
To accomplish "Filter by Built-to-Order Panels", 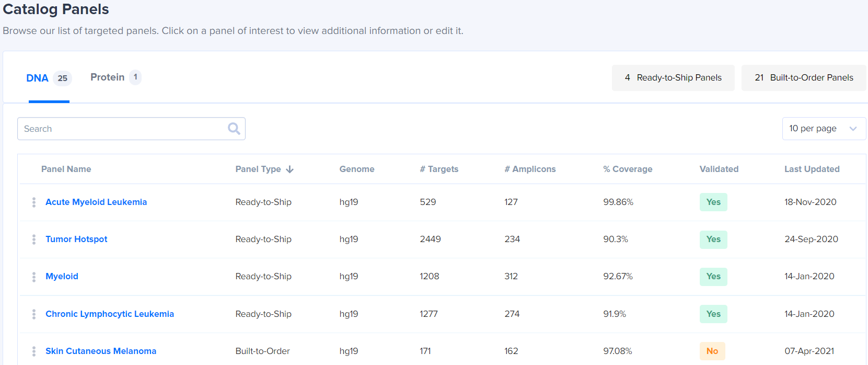I will [804, 78].
